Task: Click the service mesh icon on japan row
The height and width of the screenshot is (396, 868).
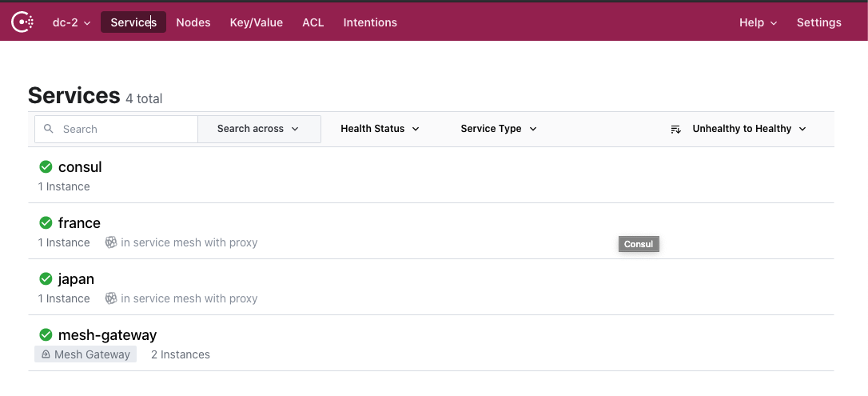Action: [111, 298]
